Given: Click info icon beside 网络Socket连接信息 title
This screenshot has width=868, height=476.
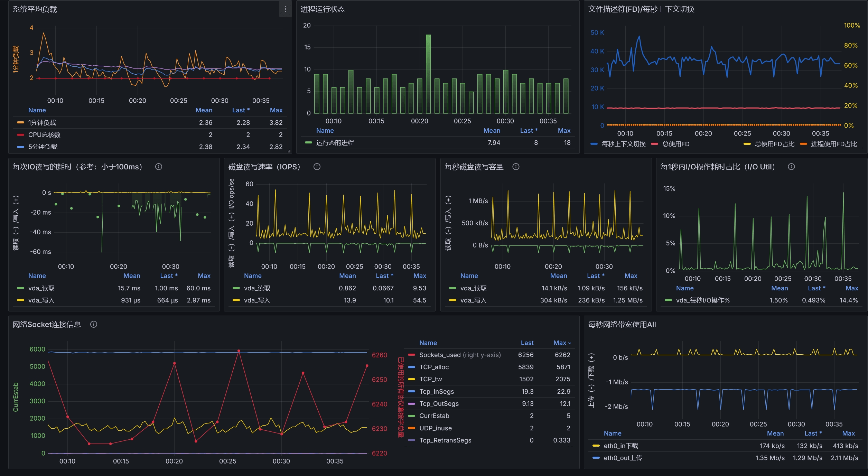Looking at the screenshot, I should pos(94,324).
